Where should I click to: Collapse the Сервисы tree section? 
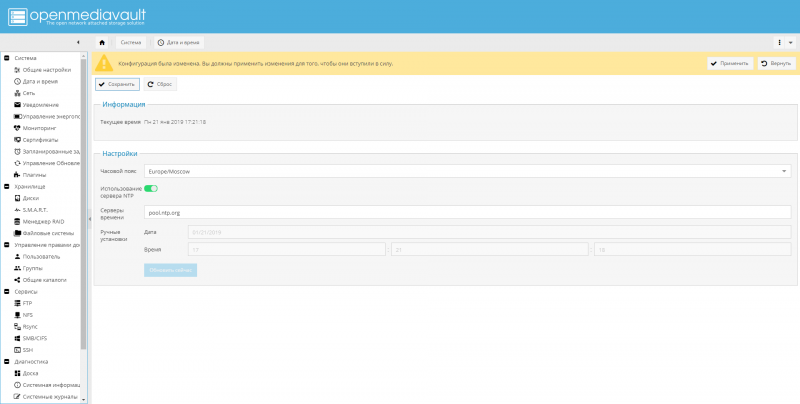[7, 292]
